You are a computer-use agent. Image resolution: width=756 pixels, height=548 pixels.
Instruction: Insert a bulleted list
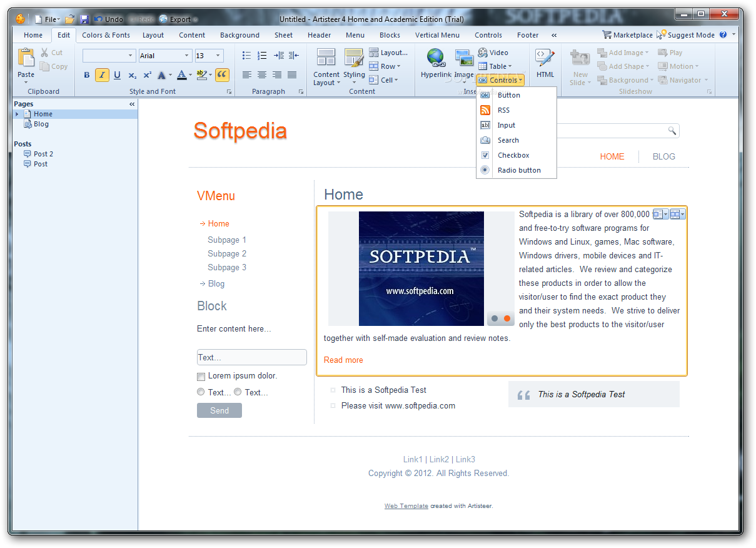click(x=246, y=56)
